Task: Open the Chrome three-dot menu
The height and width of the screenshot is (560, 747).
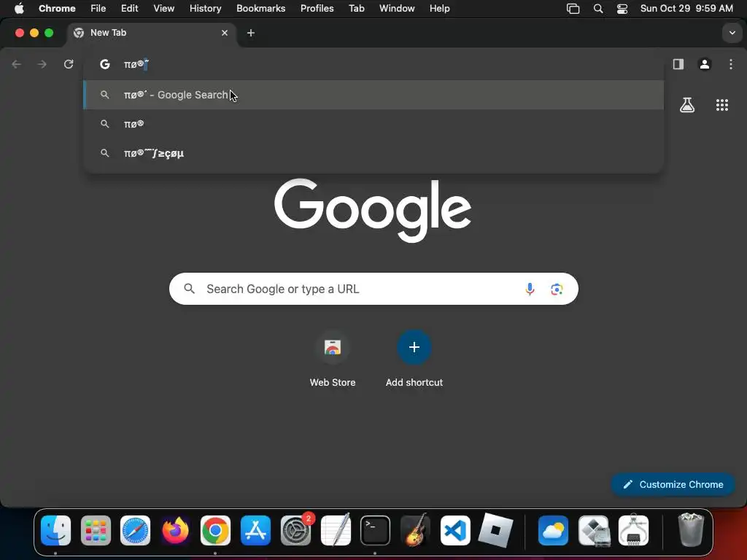Action: click(731, 64)
